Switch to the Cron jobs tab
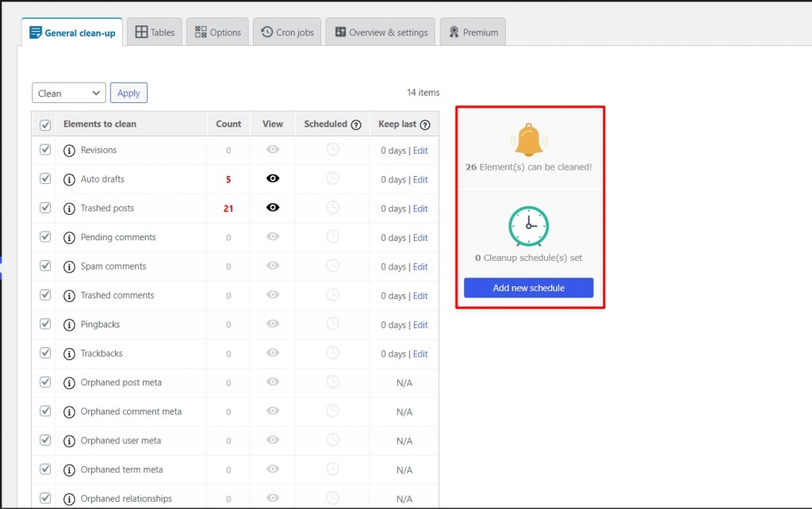 point(287,32)
